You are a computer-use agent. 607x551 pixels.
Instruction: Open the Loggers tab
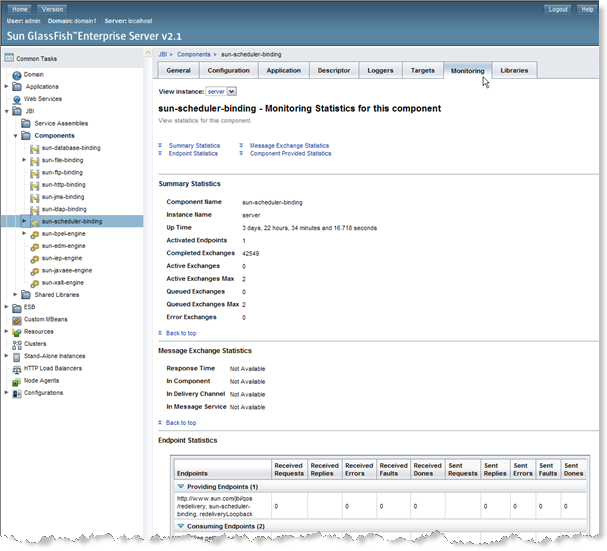[x=381, y=70]
